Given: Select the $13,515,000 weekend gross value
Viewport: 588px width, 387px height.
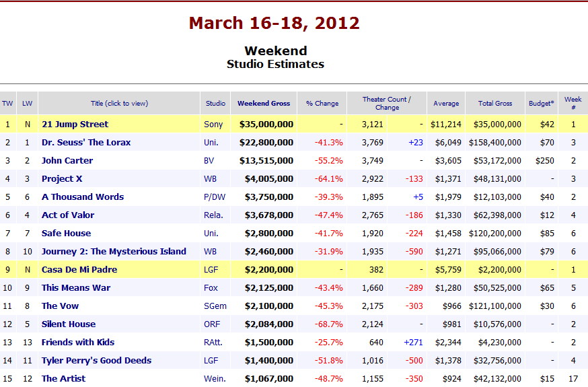Looking at the screenshot, I should tap(266, 161).
